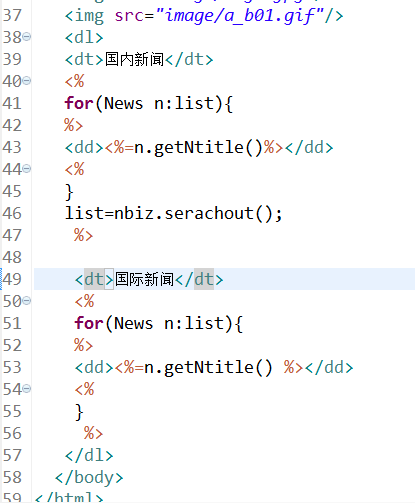The width and height of the screenshot is (415, 503).
Task: Click the %> delimiter on line 56
Action: pyautogui.click(x=94, y=433)
